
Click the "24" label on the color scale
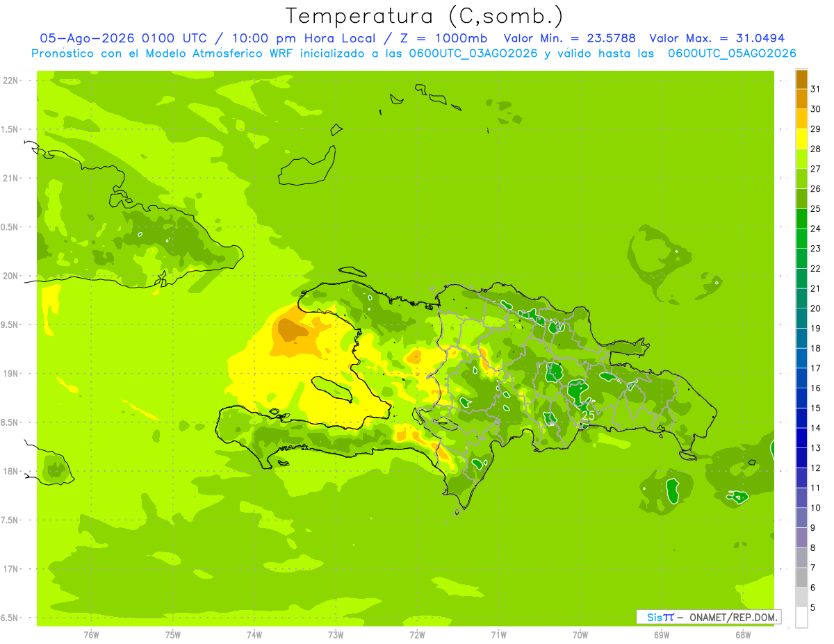click(x=815, y=229)
